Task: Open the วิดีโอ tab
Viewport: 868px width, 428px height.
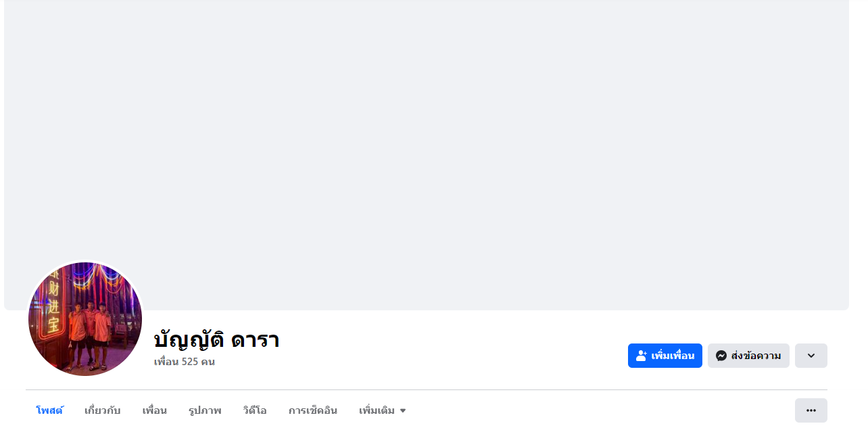Action: pyautogui.click(x=255, y=410)
